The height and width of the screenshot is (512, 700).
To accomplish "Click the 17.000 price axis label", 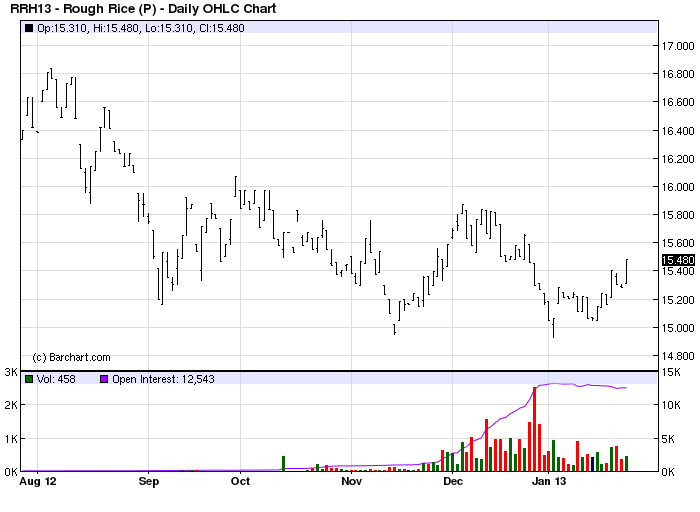I will (678, 46).
